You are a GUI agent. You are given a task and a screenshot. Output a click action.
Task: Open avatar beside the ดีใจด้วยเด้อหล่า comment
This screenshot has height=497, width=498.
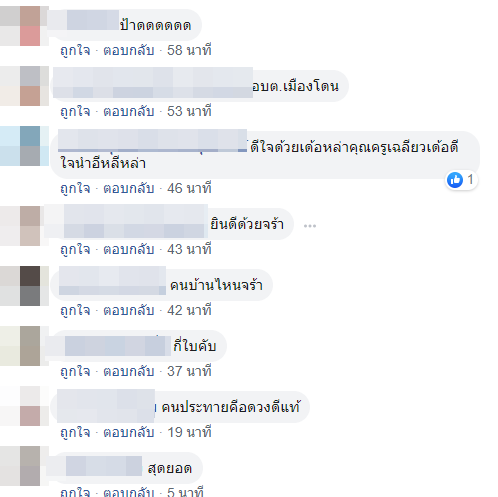pos(24,146)
